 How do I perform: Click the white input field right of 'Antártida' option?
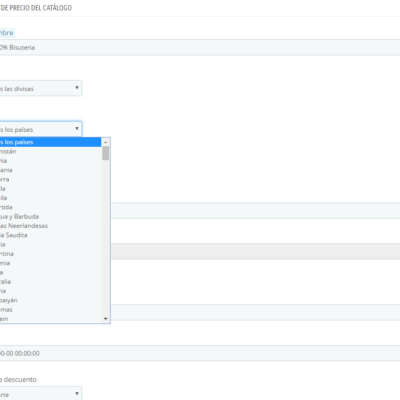point(255,211)
